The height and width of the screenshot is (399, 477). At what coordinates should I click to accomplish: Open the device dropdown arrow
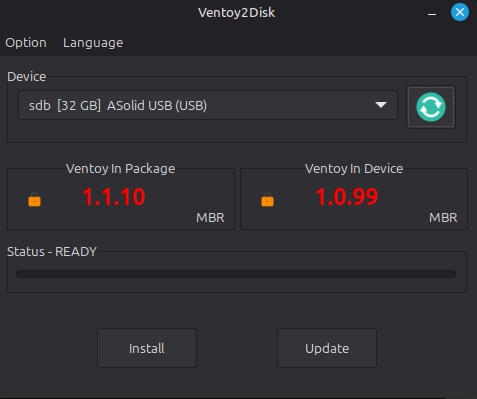click(381, 105)
